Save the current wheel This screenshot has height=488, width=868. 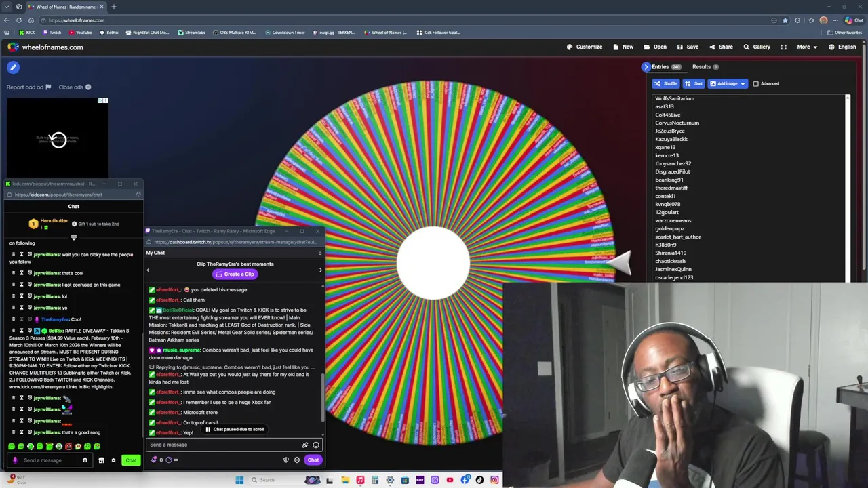click(x=688, y=47)
